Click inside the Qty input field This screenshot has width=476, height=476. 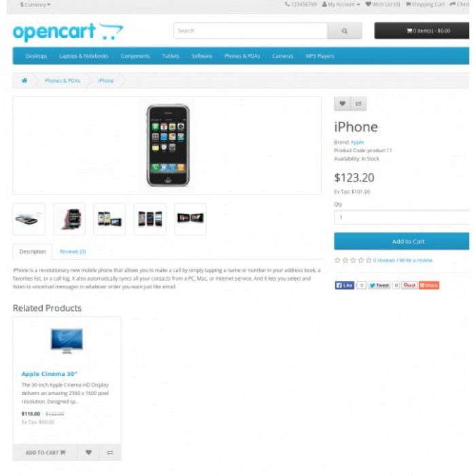(x=402, y=218)
